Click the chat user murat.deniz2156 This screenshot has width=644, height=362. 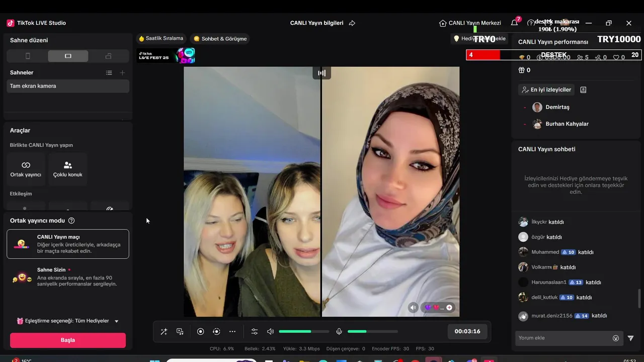[552, 316]
